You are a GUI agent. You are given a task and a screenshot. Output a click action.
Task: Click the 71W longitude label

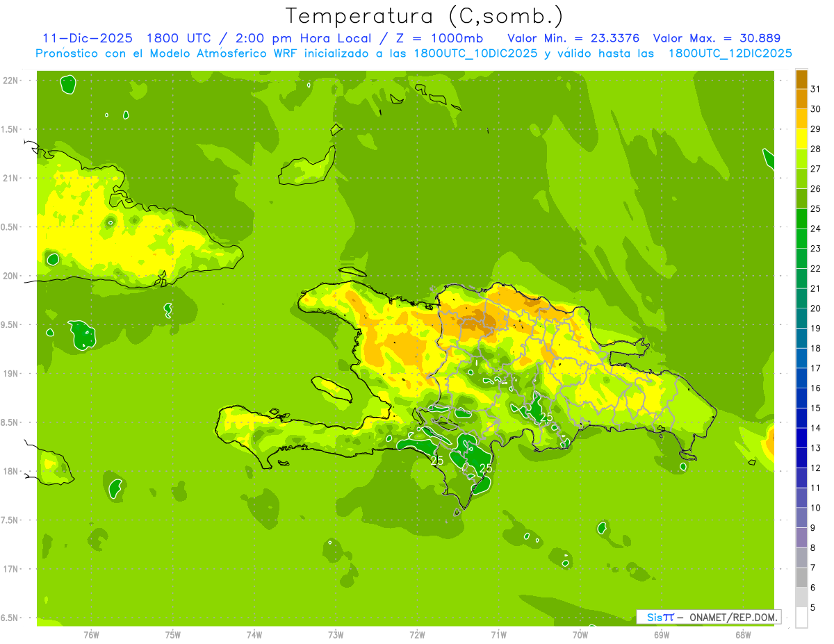point(498,634)
